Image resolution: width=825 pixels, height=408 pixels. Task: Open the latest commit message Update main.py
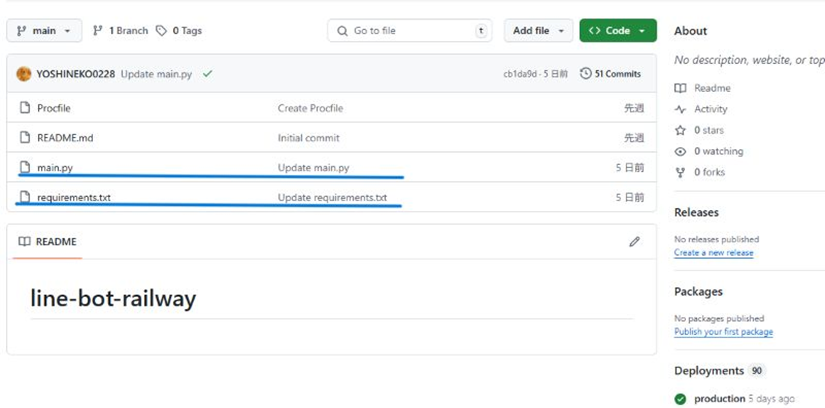tap(156, 74)
